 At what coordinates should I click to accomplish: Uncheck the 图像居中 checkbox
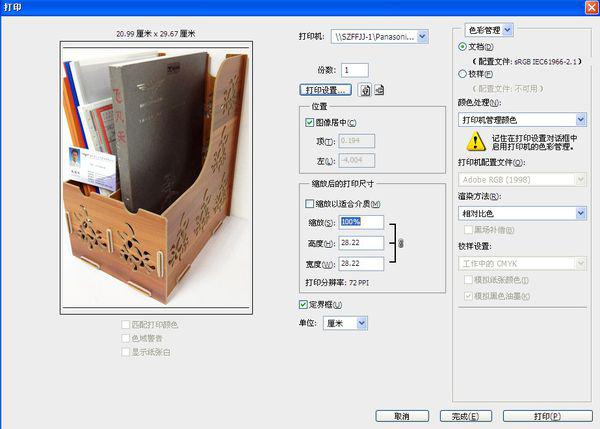(309, 122)
